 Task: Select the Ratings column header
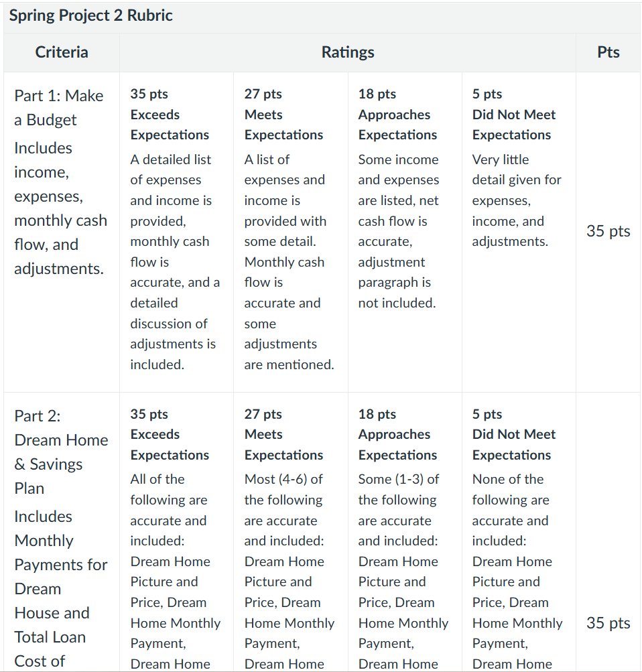[x=348, y=52]
